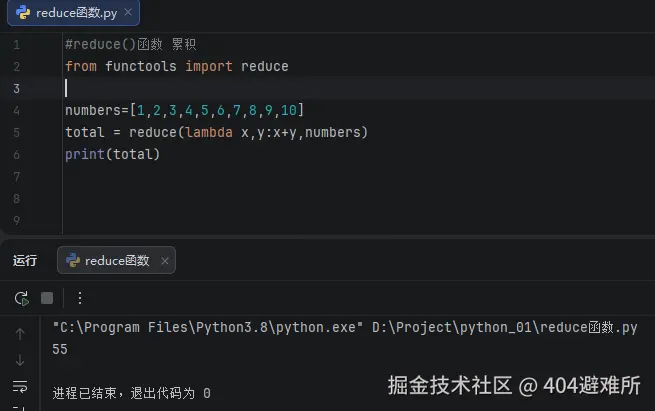Click Python icon on run tab

73,260
